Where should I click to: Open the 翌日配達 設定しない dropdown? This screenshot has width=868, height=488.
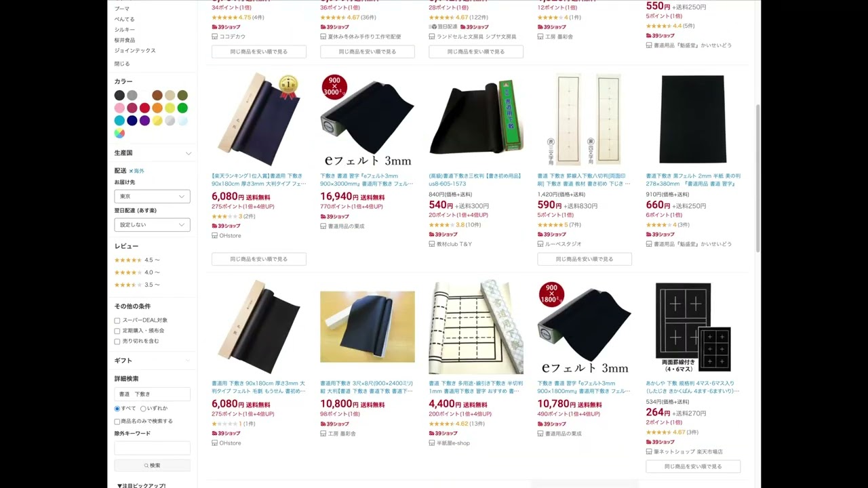[152, 225]
